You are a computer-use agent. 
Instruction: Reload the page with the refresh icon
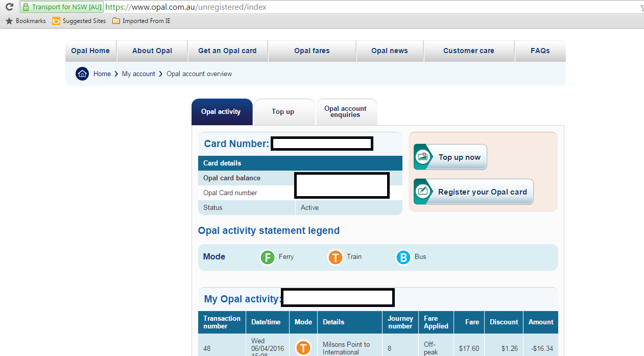click(9, 7)
